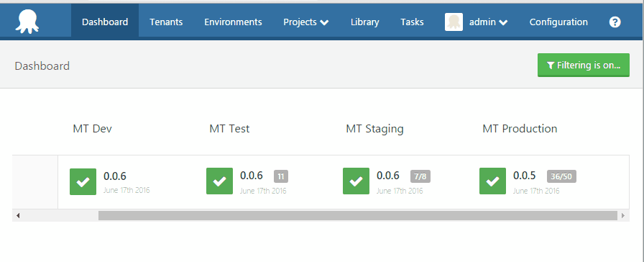
Task: Click the horizontal scrollbar thumb
Action: [x=358, y=215]
